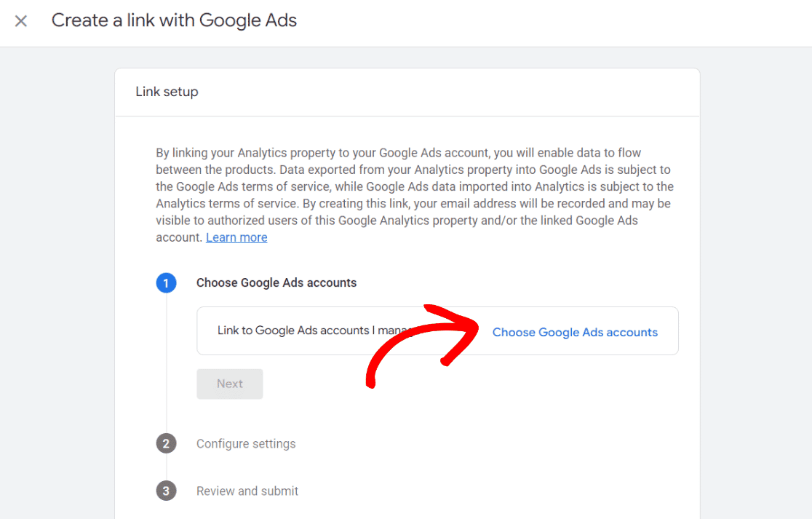The image size is (812, 519).
Task: Select the currently active step one marker
Action: (166, 282)
